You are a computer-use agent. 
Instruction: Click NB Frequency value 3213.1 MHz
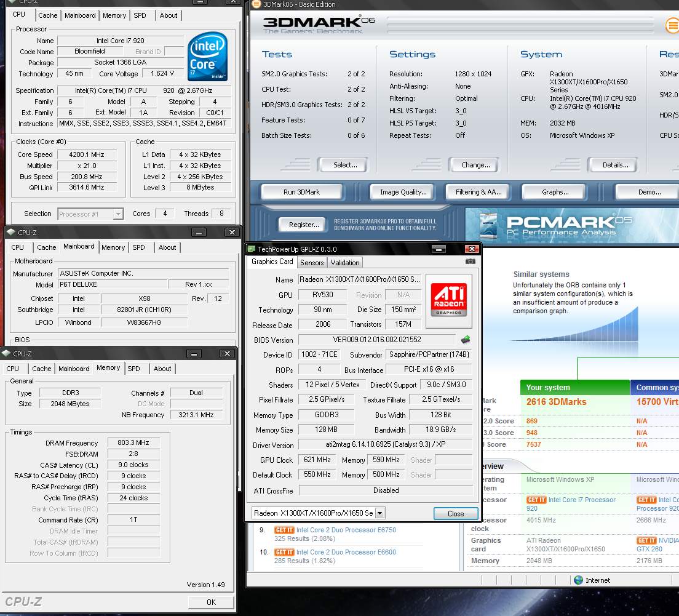click(x=196, y=415)
